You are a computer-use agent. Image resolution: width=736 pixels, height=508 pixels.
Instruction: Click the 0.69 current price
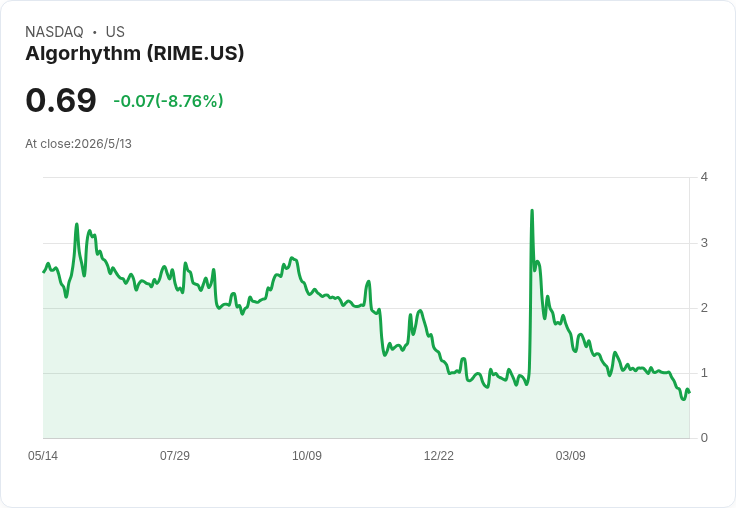pos(61,100)
